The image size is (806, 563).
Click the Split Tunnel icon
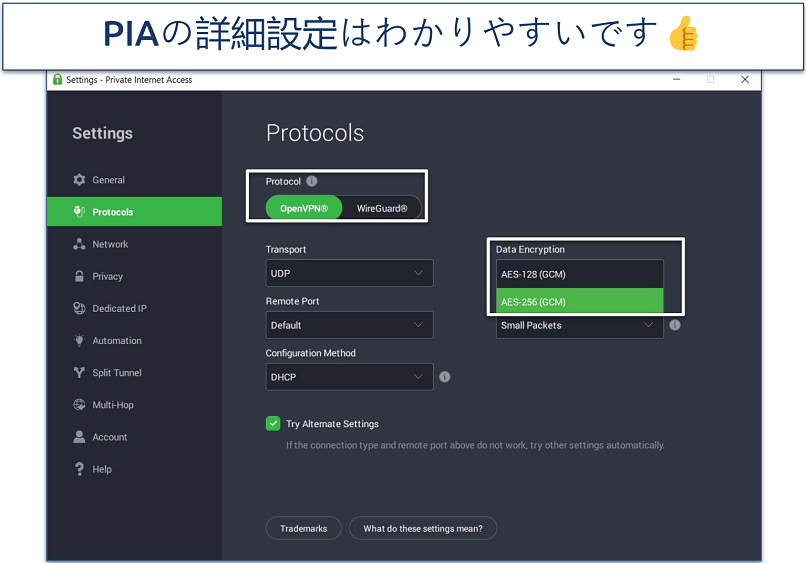coord(80,373)
